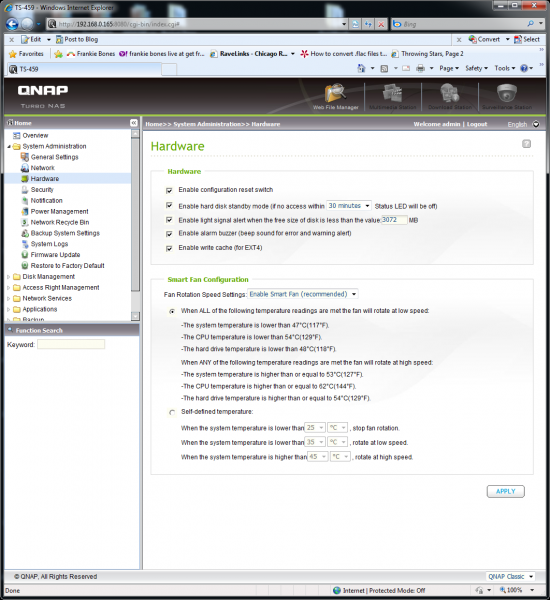Open the 35 degree low speed dropdown
Viewport: 550px width, 600px height.
click(x=315, y=442)
